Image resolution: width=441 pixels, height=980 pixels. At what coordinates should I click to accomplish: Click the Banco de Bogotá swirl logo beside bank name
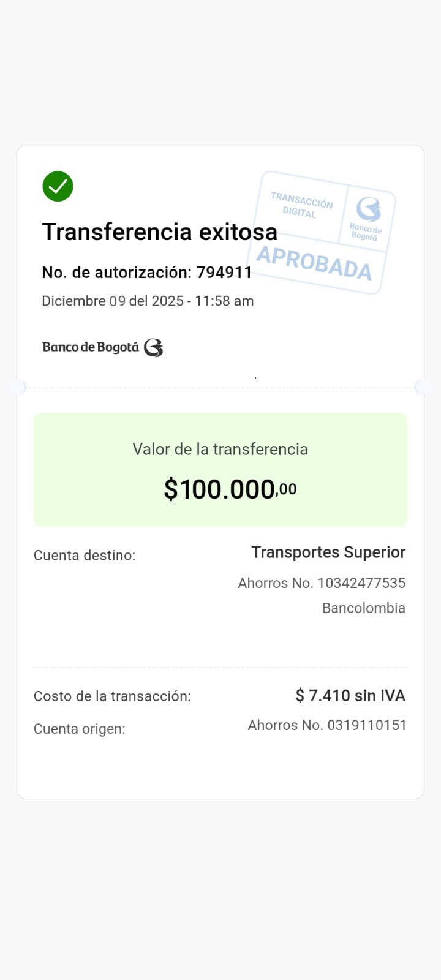153,348
